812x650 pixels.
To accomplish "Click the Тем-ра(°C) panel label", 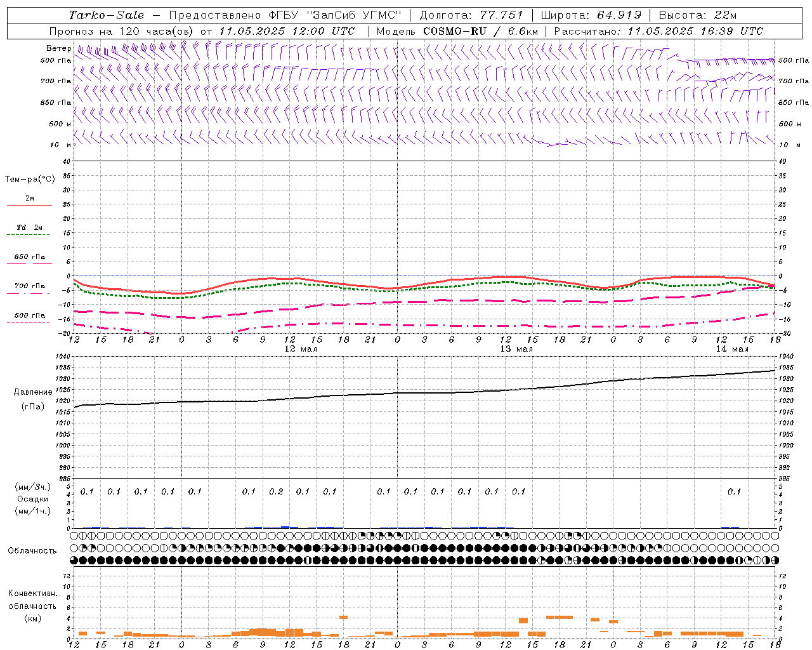I will (30, 180).
